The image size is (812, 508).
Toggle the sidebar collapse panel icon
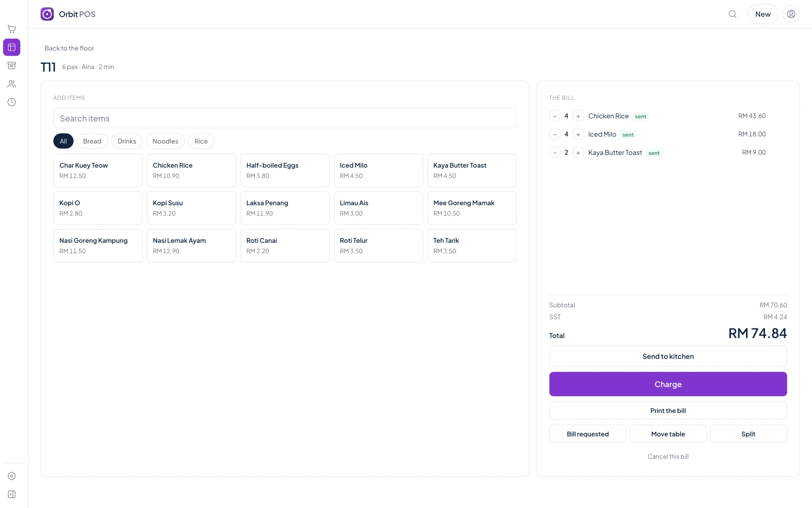(12, 494)
